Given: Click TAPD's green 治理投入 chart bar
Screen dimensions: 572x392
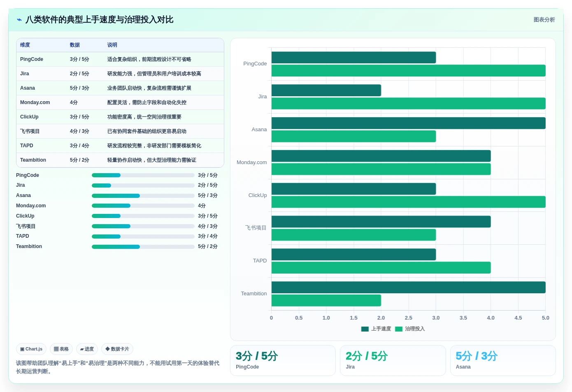Looking at the screenshot, I should pyautogui.click(x=381, y=268).
